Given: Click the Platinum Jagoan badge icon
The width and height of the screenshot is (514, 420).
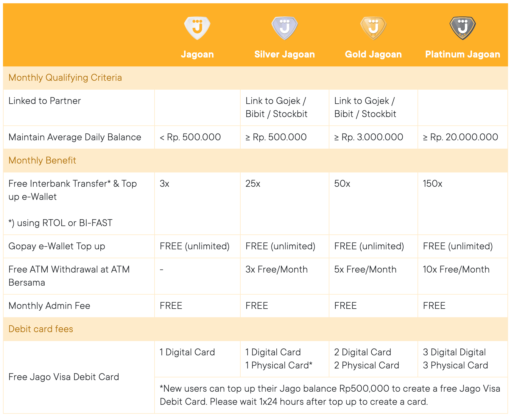Looking at the screenshot, I should pyautogui.click(x=462, y=28).
